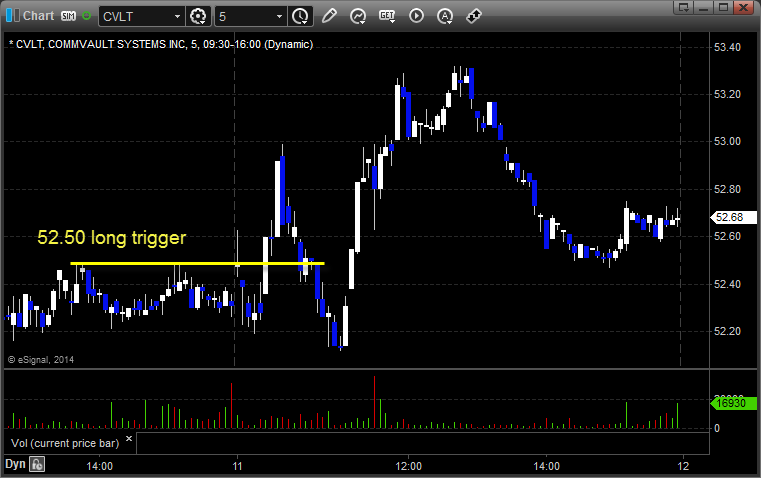Image resolution: width=761 pixels, height=478 pixels.
Task: Select the Vol (current price bar) tab
Action: [x=65, y=443]
